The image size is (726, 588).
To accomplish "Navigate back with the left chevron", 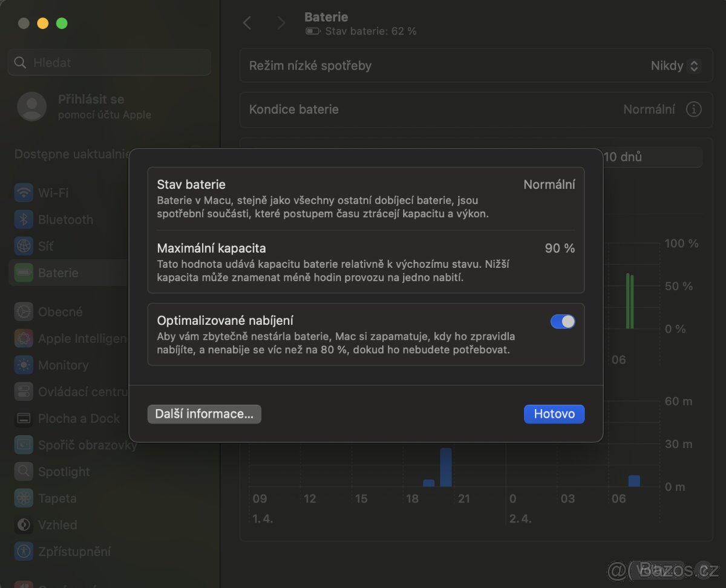I will click(x=247, y=23).
